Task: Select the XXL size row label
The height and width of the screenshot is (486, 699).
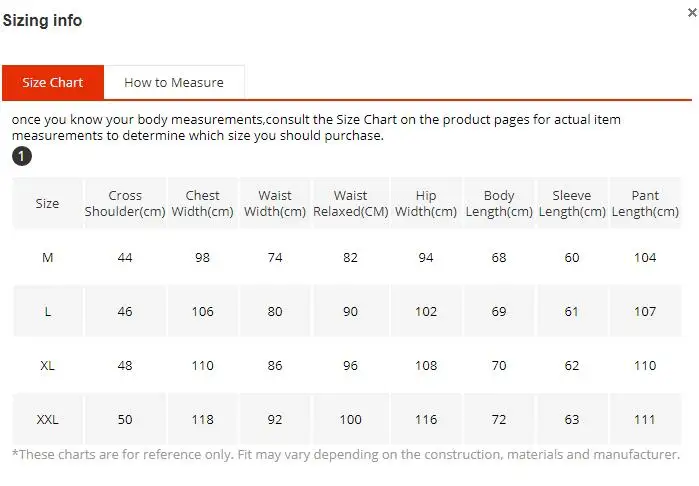Action: (x=47, y=419)
